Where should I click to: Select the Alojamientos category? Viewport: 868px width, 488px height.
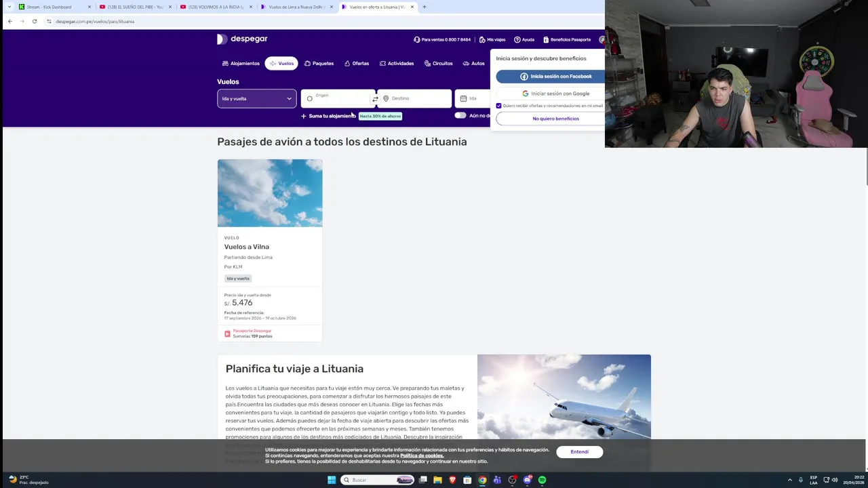click(x=241, y=63)
